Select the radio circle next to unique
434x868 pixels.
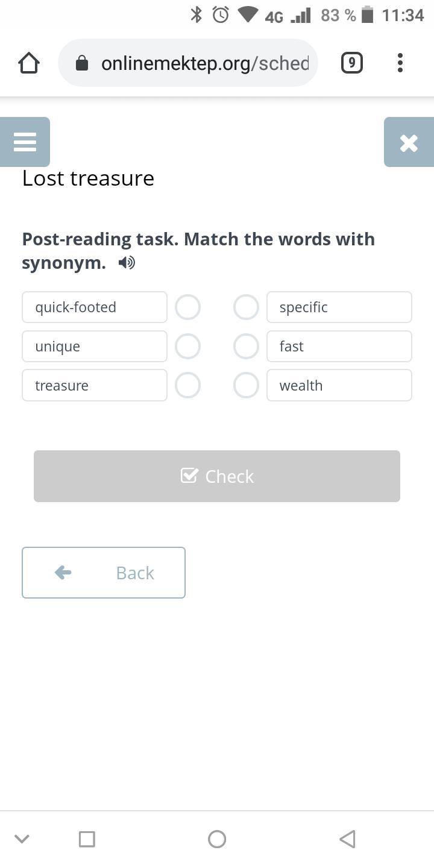[x=187, y=347]
